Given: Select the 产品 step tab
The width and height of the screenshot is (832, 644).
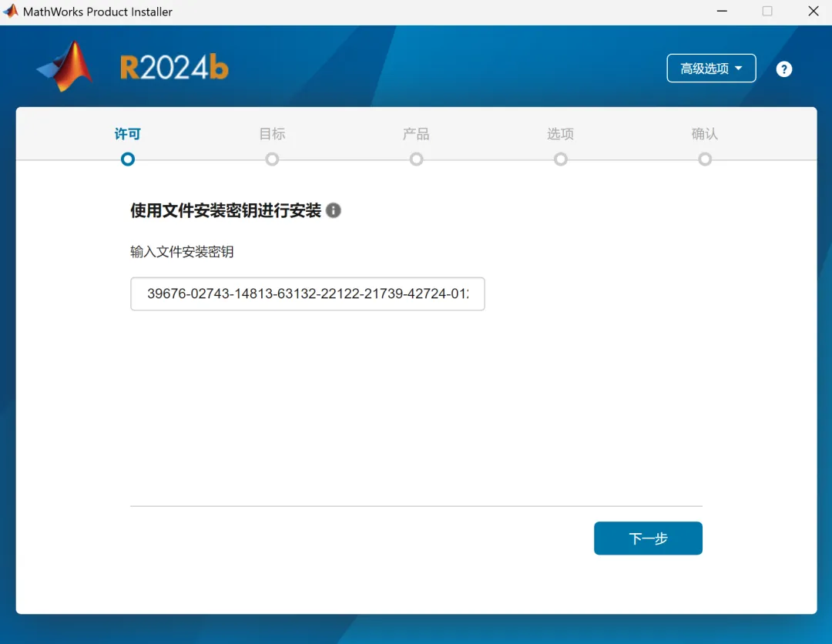Looking at the screenshot, I should click(416, 134).
